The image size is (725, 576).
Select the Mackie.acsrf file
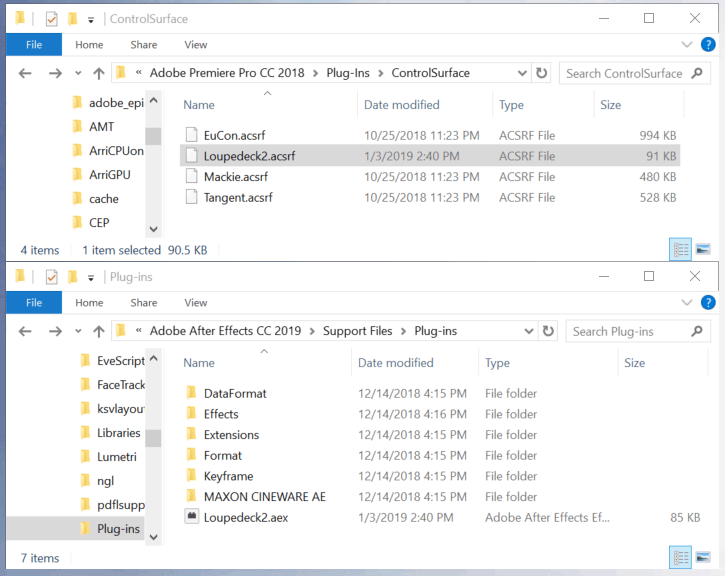(430, 177)
